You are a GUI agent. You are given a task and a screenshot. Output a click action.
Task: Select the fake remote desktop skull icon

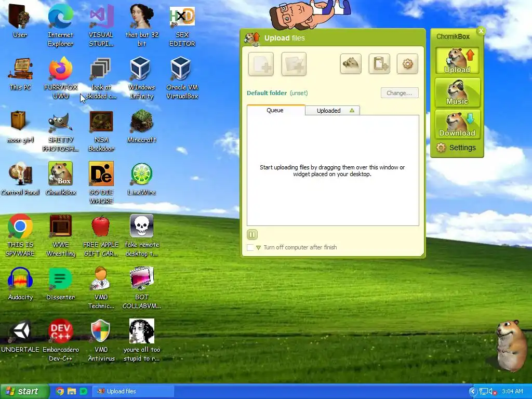[142, 235]
